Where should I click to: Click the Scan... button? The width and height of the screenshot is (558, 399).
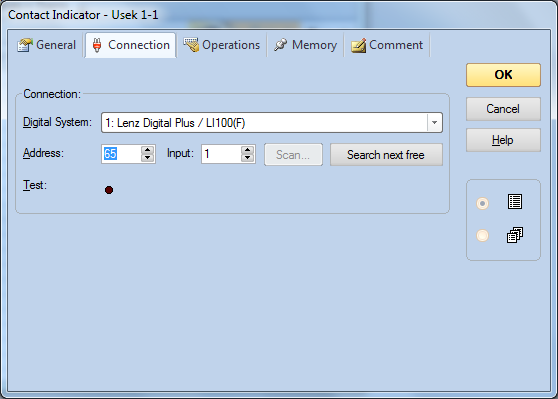click(293, 155)
